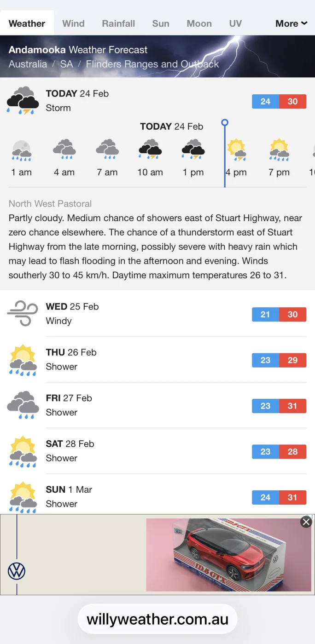This screenshot has width=315, height=644.
Task: Click the SA breadcrumb link
Action: tap(66, 64)
